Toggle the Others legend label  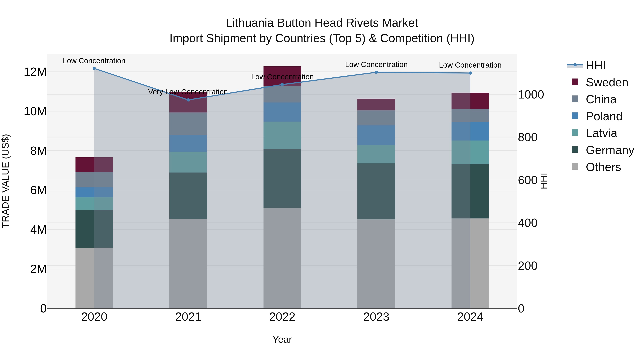[603, 167]
